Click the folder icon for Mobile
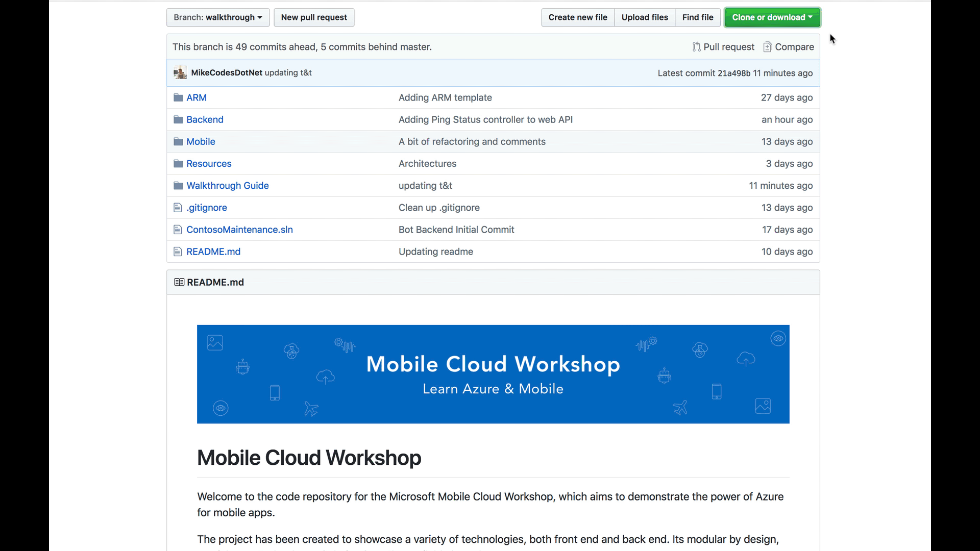Screen dimensions: 980x551 [x=177, y=141]
